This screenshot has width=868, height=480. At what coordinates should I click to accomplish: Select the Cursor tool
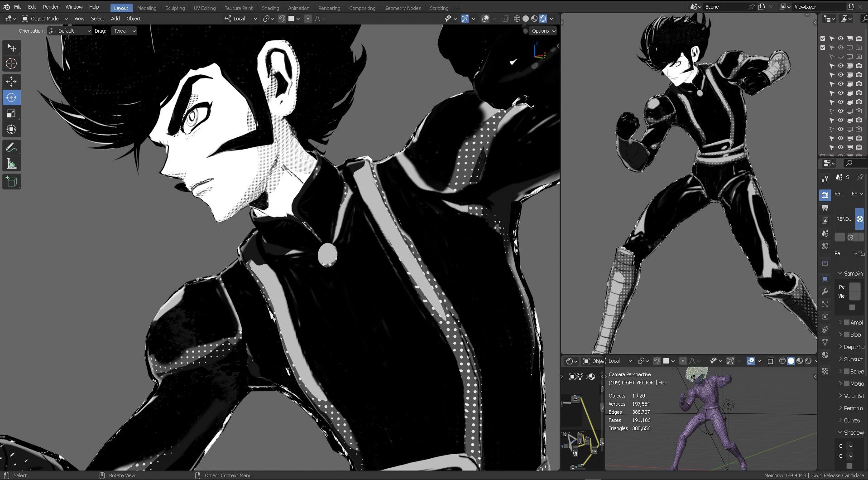pyautogui.click(x=12, y=64)
